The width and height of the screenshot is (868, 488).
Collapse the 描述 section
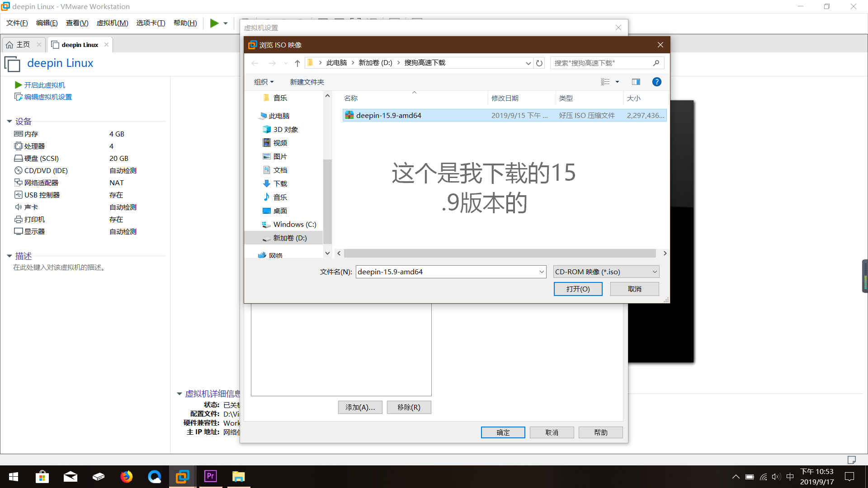[9, 256]
